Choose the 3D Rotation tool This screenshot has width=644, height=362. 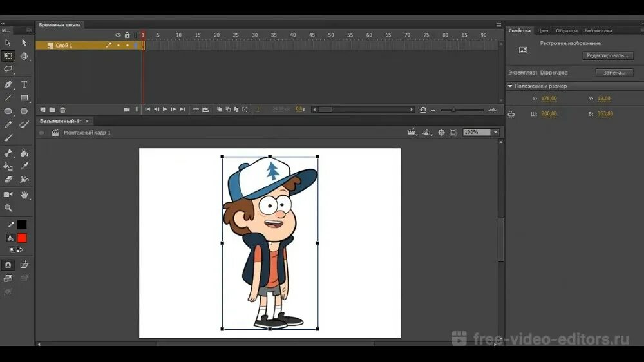[x=24, y=56]
